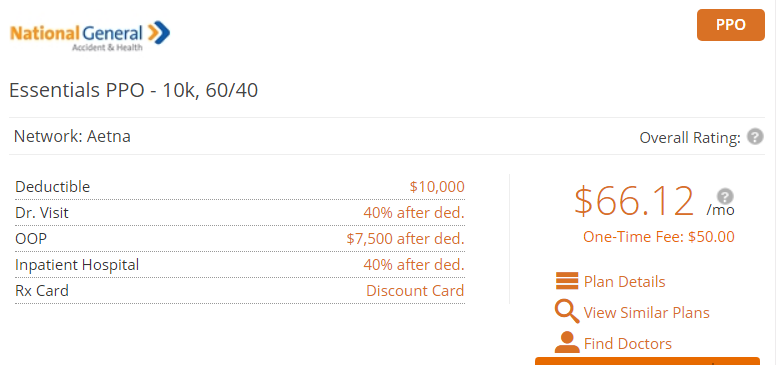Viewport: 782px width, 365px height.
Task: Click the Rx Card Discount Card value
Action: [x=415, y=291]
